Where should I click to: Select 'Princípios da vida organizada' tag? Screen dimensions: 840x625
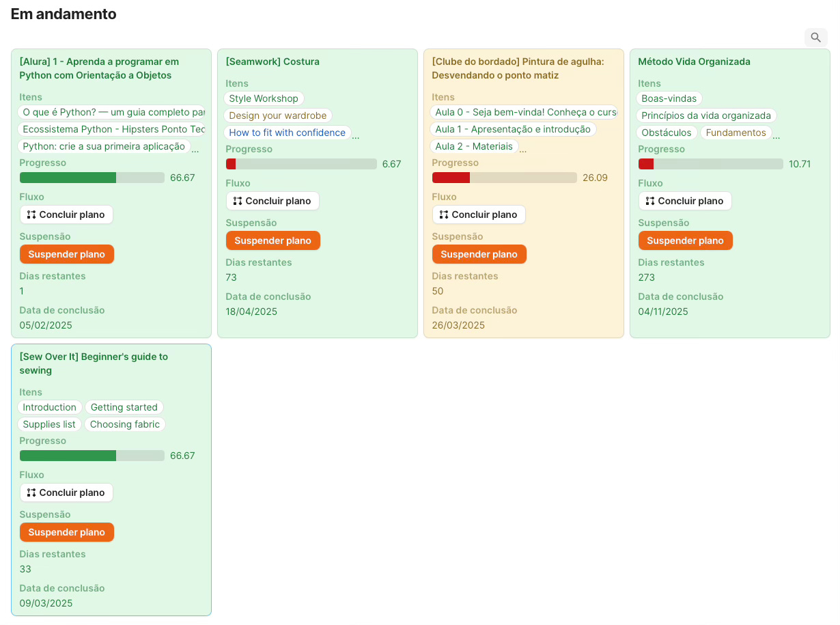coord(706,115)
